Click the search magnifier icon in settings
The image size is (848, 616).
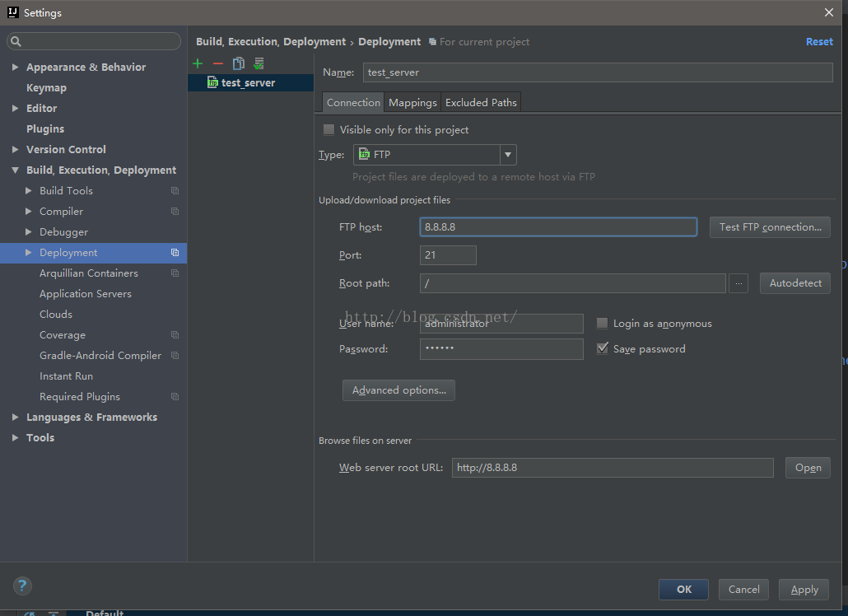[16, 42]
